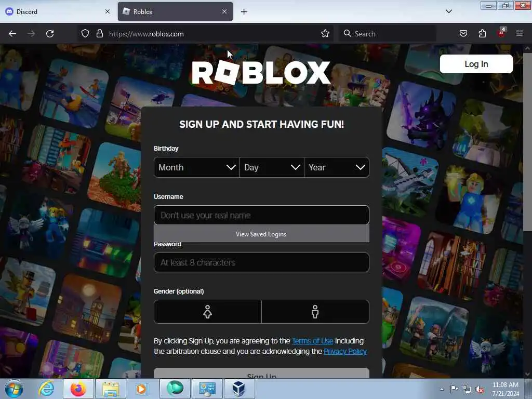Image resolution: width=532 pixels, height=399 pixels.
Task: Open the VirtualBox cube taskbar icon
Action: click(x=239, y=389)
